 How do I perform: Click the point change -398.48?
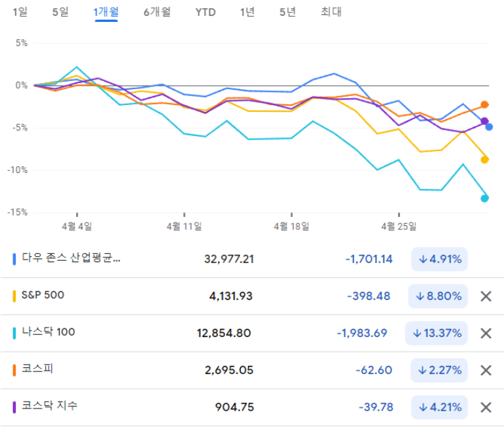pyautogui.click(x=369, y=296)
